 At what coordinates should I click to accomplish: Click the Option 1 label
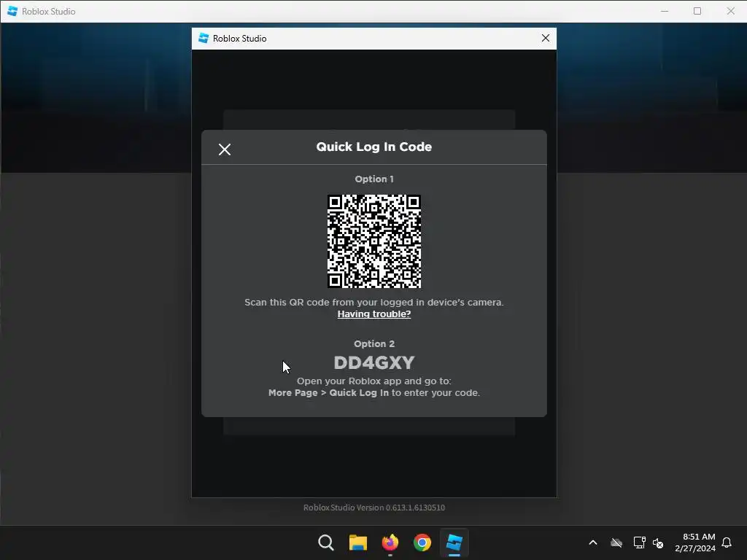pos(374,179)
